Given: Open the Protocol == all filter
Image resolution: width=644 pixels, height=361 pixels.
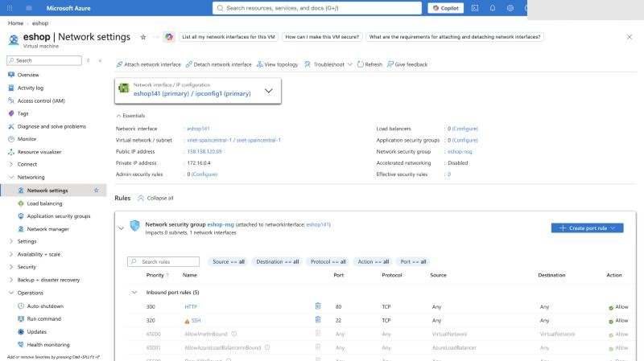Looking at the screenshot, I should (x=328, y=262).
